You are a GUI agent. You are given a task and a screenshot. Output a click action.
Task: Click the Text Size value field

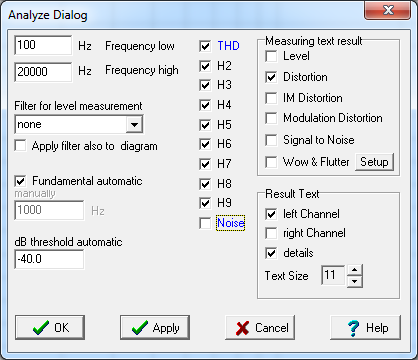[x=333, y=275]
